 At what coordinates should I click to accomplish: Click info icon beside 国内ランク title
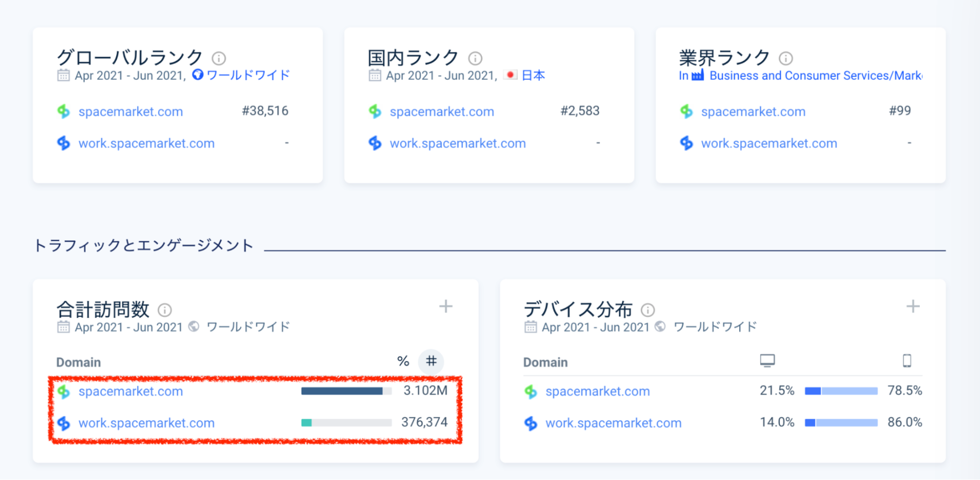click(x=475, y=59)
